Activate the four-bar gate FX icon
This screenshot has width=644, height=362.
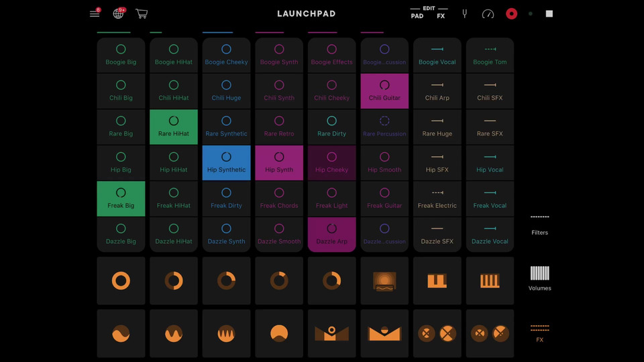490,281
